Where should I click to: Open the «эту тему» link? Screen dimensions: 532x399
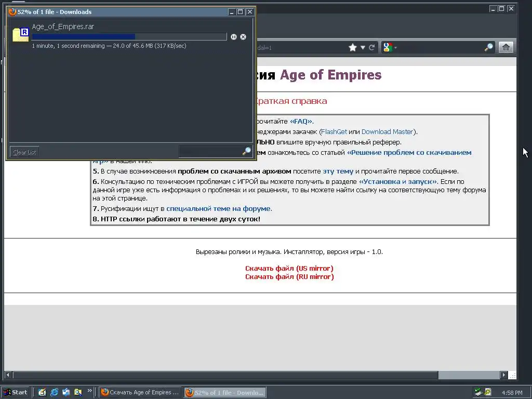[x=338, y=171]
